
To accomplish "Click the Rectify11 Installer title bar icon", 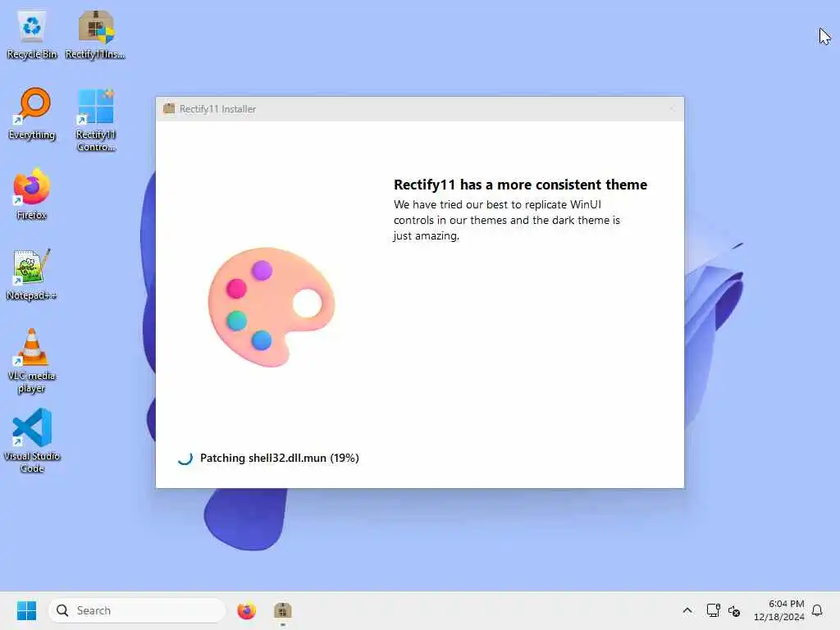I will [169, 108].
